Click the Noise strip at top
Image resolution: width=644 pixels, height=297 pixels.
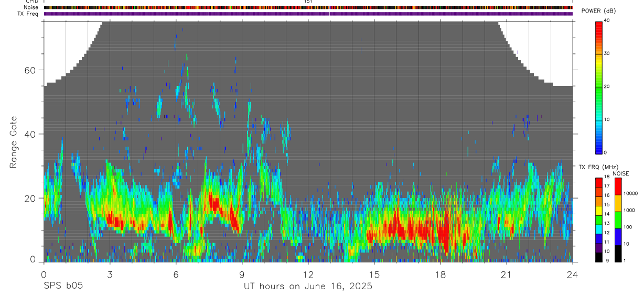[x=308, y=7]
